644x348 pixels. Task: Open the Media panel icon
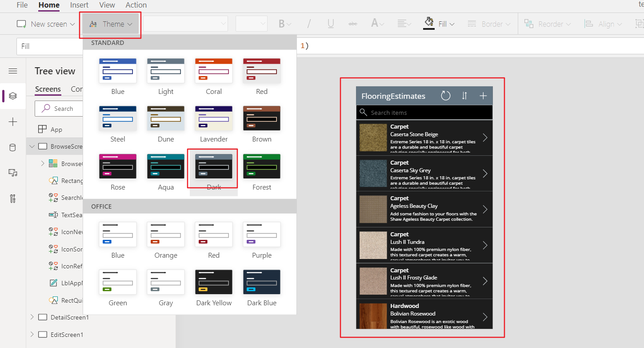coord(13,173)
